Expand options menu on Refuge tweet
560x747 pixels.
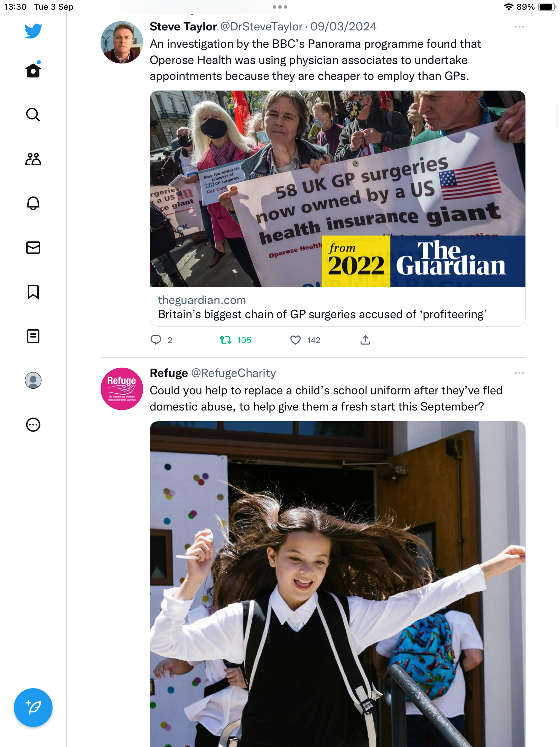click(519, 373)
